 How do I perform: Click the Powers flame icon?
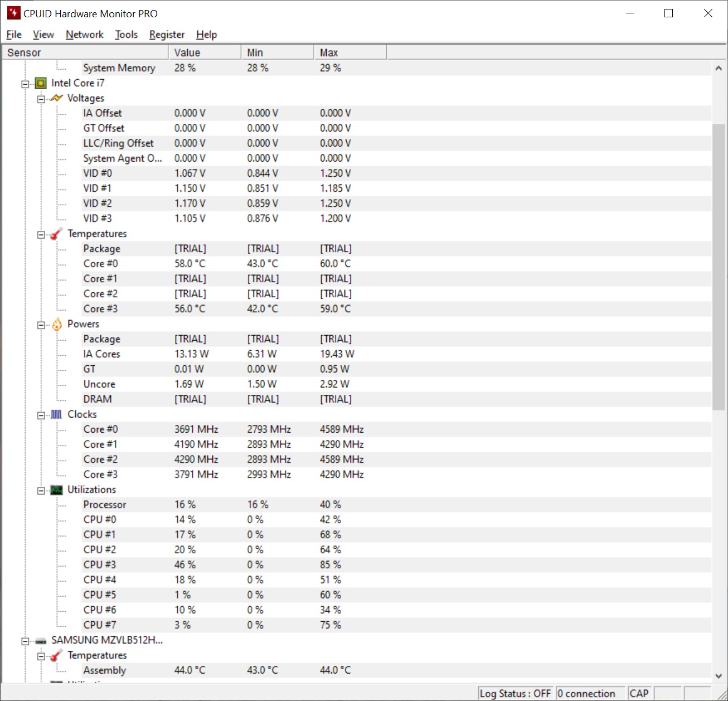[x=57, y=325]
